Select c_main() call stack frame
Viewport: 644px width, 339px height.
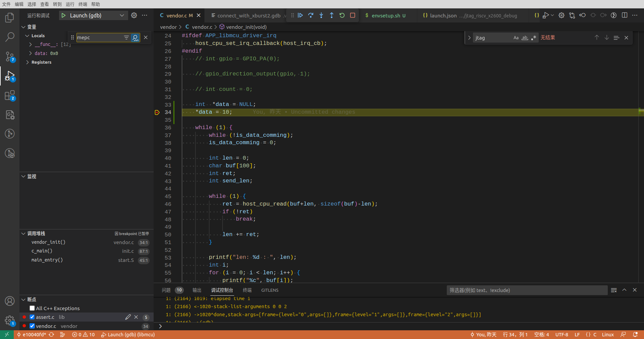click(87, 251)
